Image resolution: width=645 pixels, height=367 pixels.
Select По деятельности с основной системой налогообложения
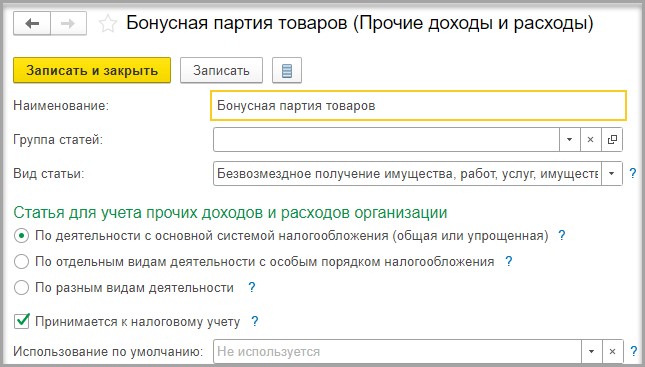coord(21,236)
